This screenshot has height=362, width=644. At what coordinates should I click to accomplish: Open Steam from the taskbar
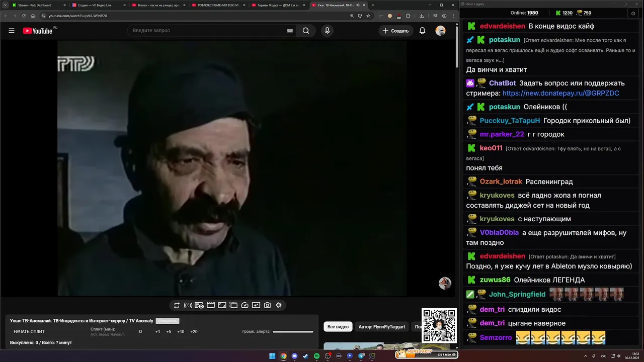point(305,356)
